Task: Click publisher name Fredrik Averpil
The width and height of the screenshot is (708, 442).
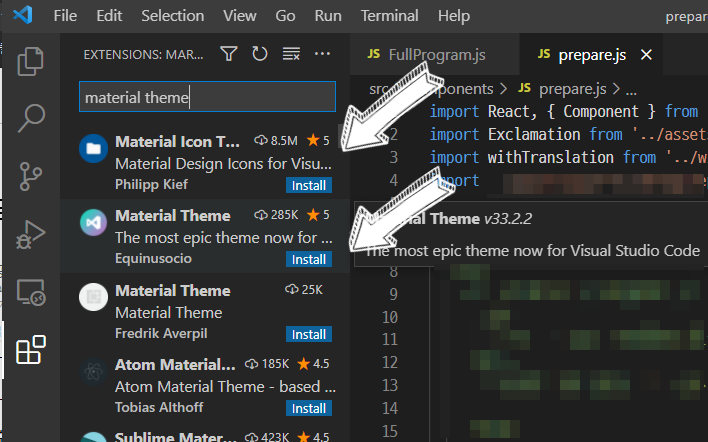Action: (161, 333)
